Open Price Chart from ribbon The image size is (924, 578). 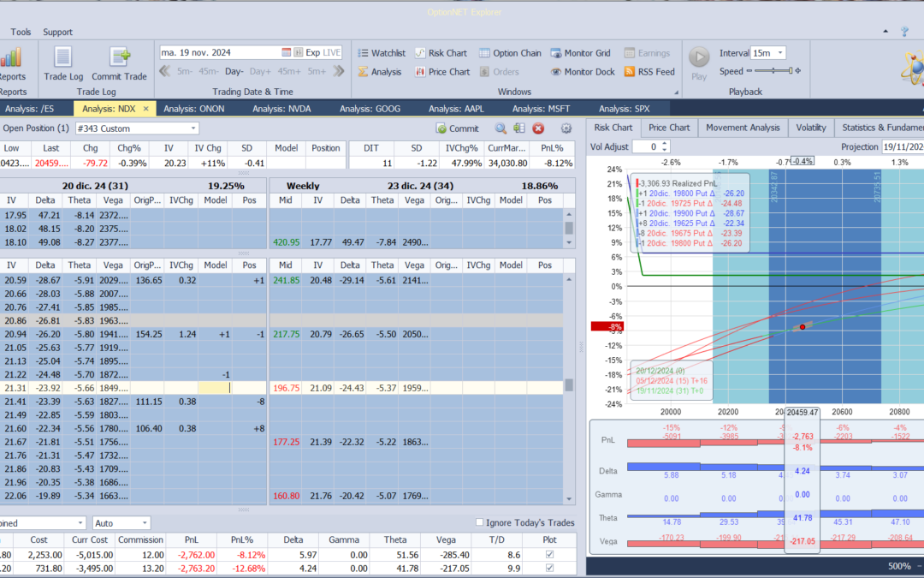click(442, 72)
